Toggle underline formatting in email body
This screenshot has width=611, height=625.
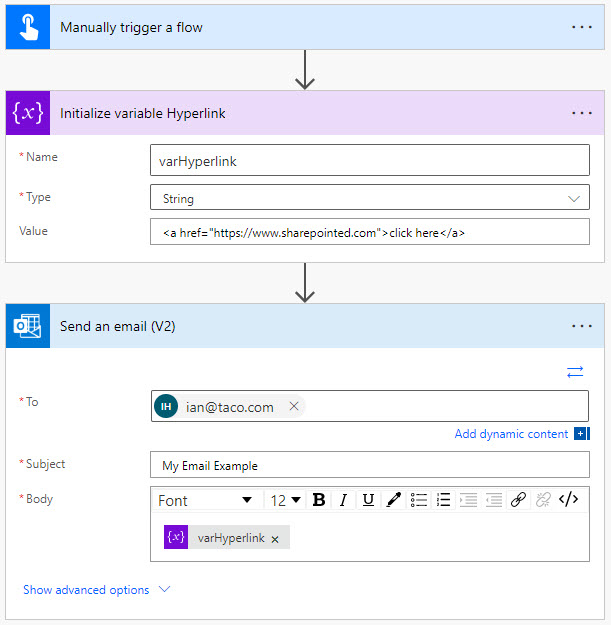point(368,499)
